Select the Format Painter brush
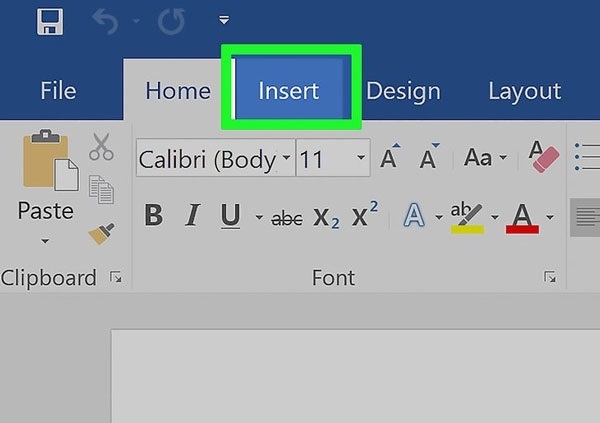Viewport: 600px width, 423px height. pyautogui.click(x=101, y=234)
